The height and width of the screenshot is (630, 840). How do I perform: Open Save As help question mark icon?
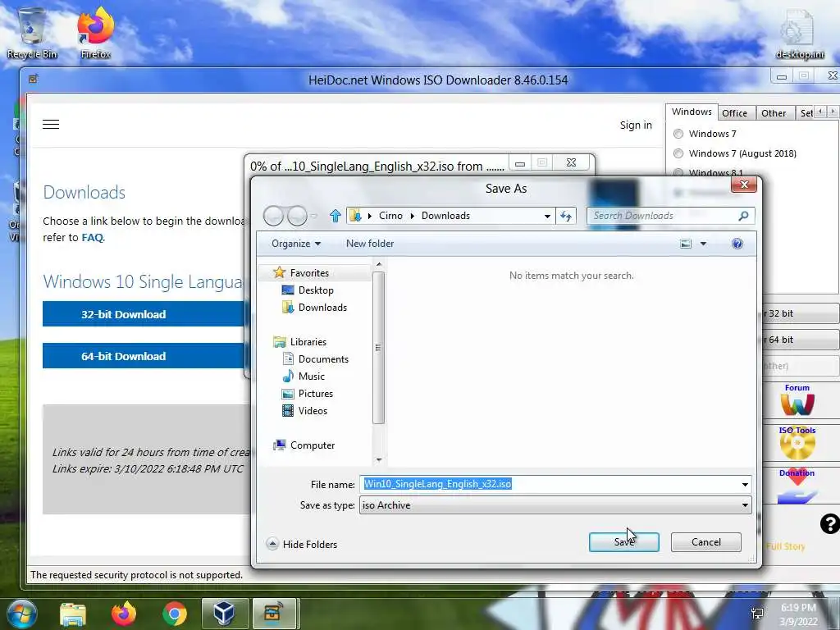coord(737,244)
